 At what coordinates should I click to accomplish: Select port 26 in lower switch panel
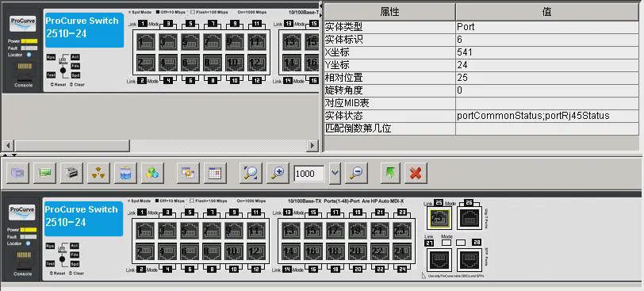click(470, 218)
